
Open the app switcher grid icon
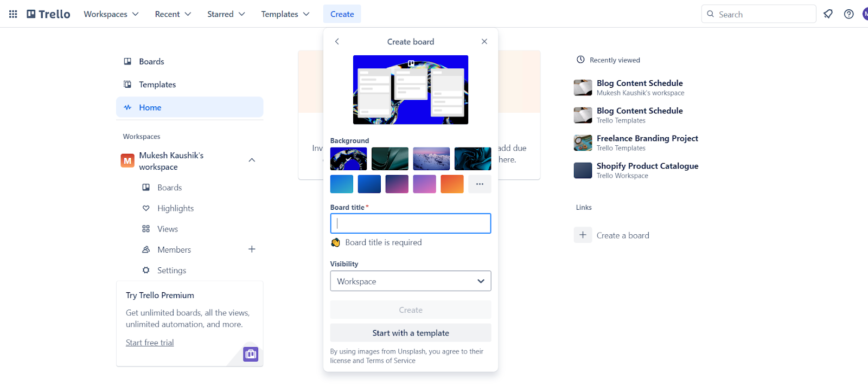(x=13, y=14)
